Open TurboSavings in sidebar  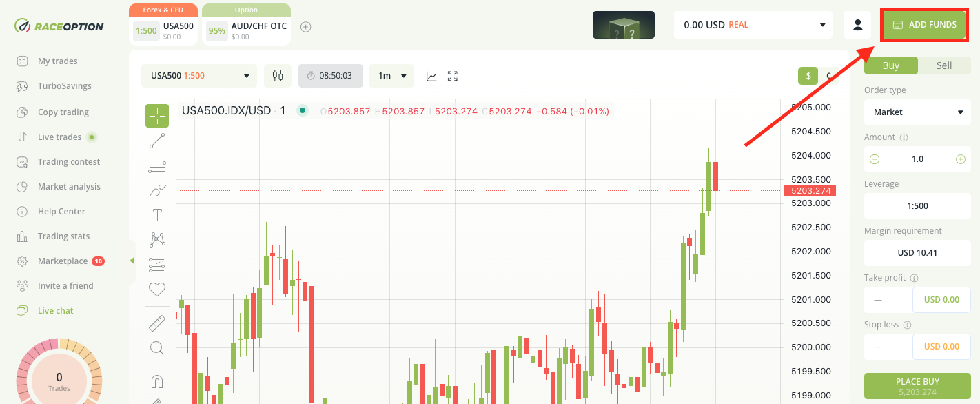pyautogui.click(x=65, y=86)
